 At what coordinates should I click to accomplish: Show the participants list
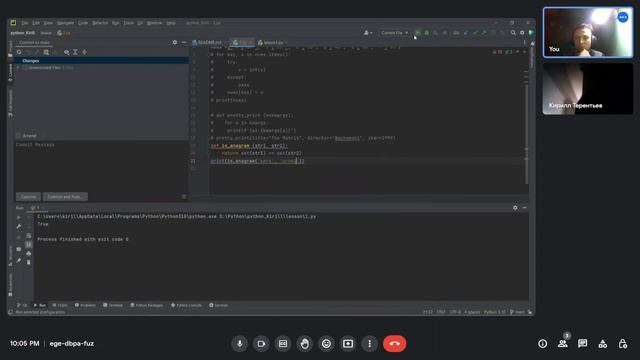pos(563,344)
